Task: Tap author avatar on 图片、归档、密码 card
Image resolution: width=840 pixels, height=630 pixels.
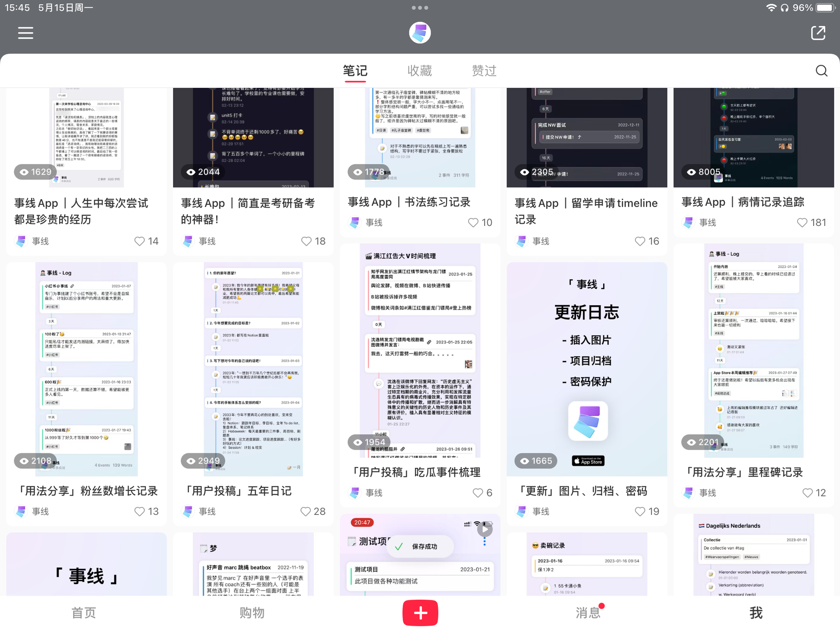Action: [x=522, y=511]
